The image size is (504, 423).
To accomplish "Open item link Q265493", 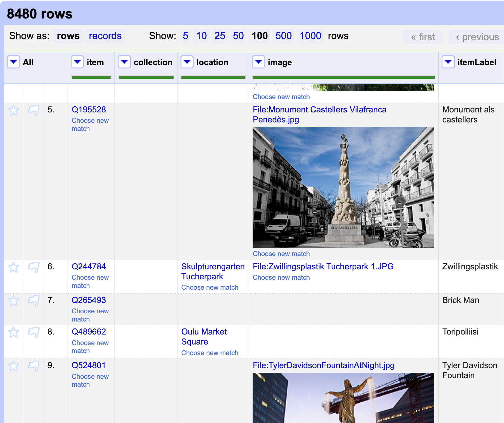I will [89, 300].
